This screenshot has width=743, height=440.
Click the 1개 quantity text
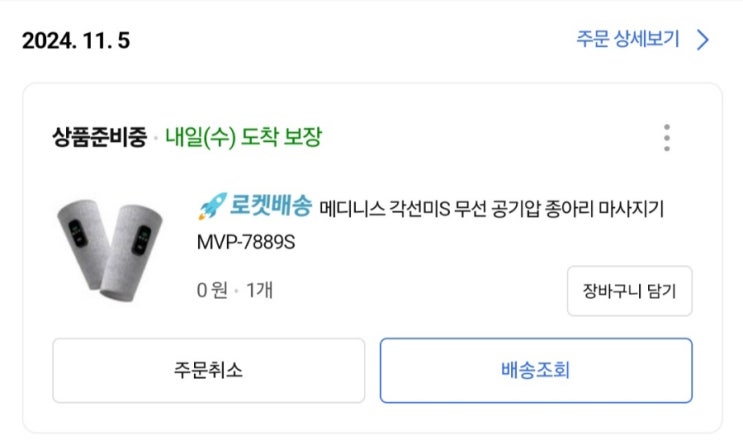[260, 290]
